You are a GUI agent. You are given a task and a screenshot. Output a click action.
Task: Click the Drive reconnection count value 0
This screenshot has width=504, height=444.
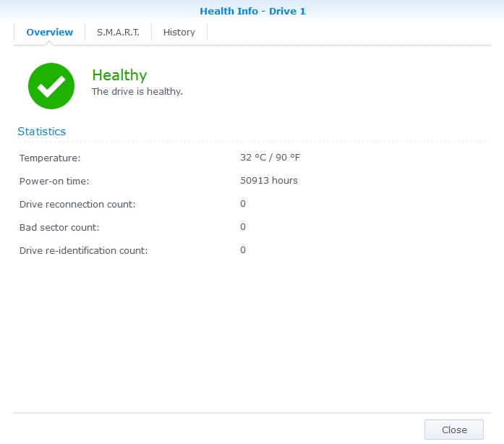click(243, 204)
